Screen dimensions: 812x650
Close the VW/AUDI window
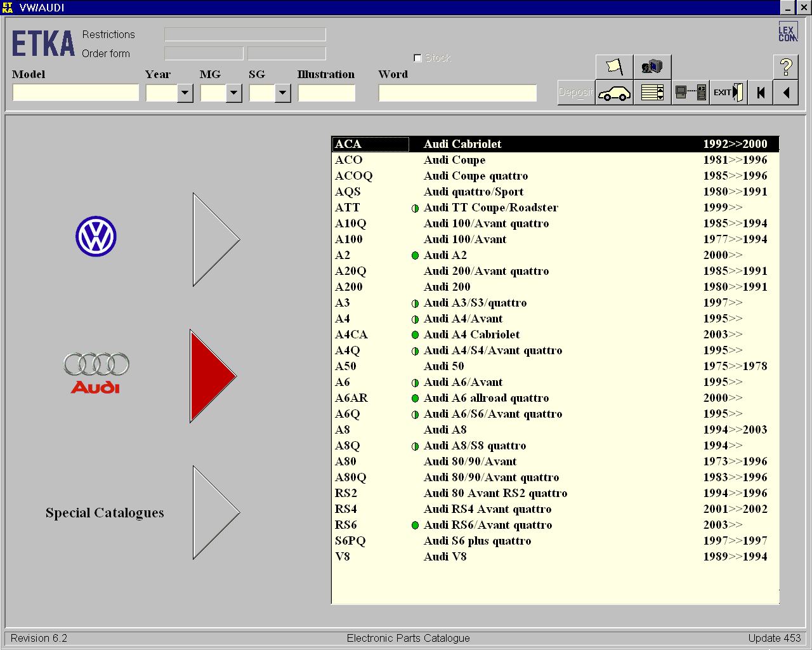(803, 8)
